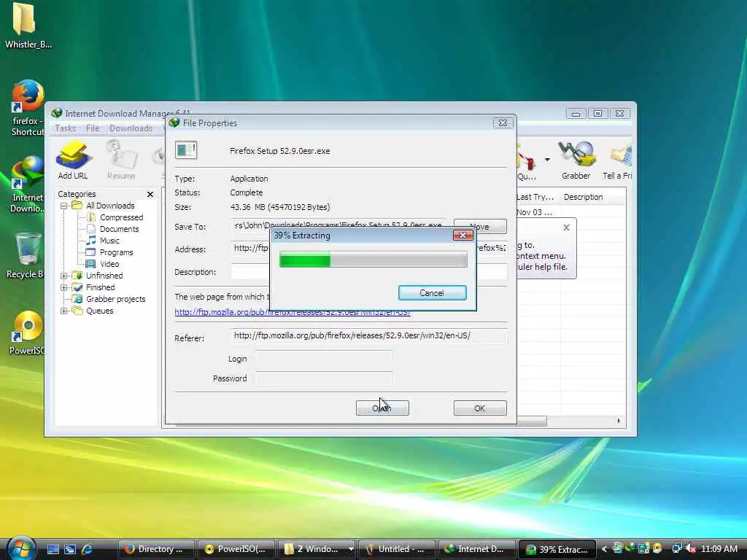Close the Categories panel
The height and width of the screenshot is (560, 747).
[x=150, y=194]
